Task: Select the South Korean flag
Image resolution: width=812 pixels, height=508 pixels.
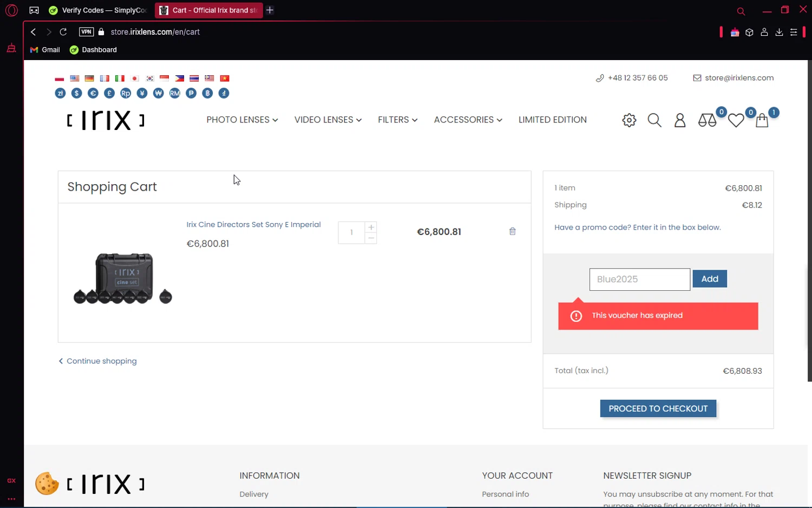Action: [150, 79]
